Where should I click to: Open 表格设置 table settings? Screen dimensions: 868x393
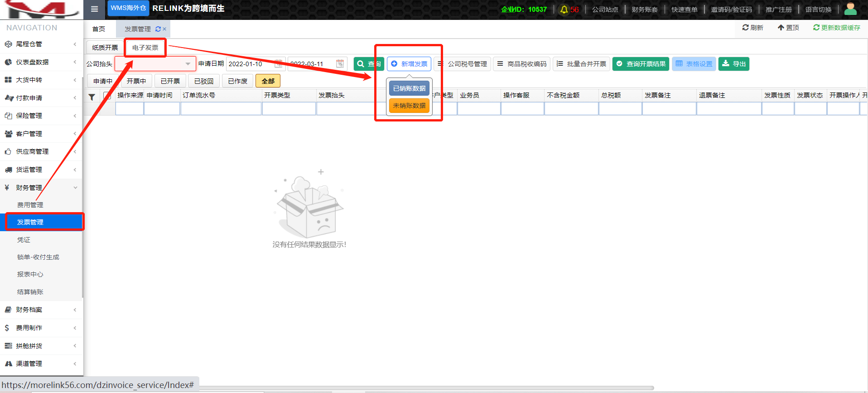point(694,64)
